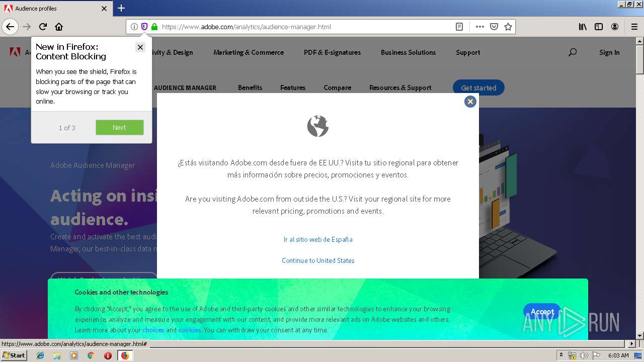The image size is (644, 362).
Task: Close the Audience profiles tab
Action: (x=104, y=9)
